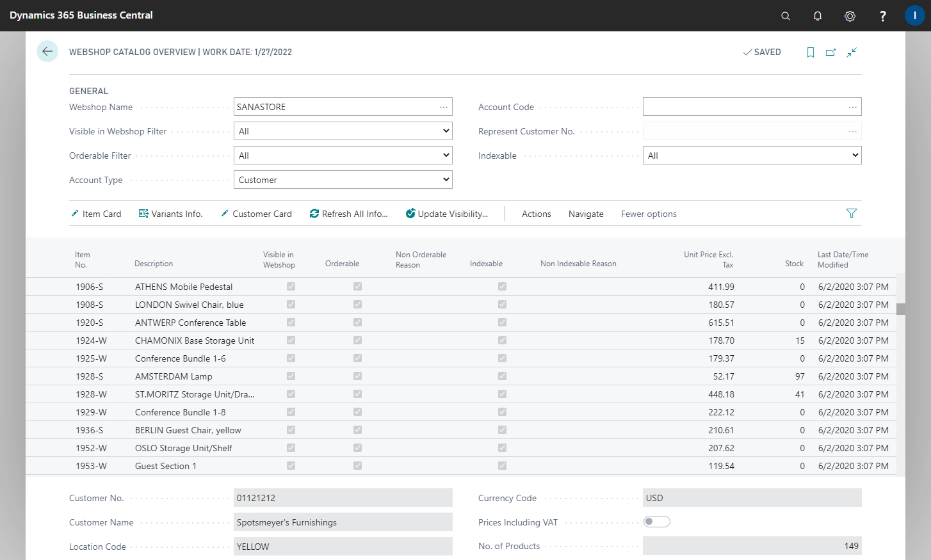Image resolution: width=931 pixels, height=560 pixels.
Task: Click Description column header
Action: pyautogui.click(x=154, y=264)
